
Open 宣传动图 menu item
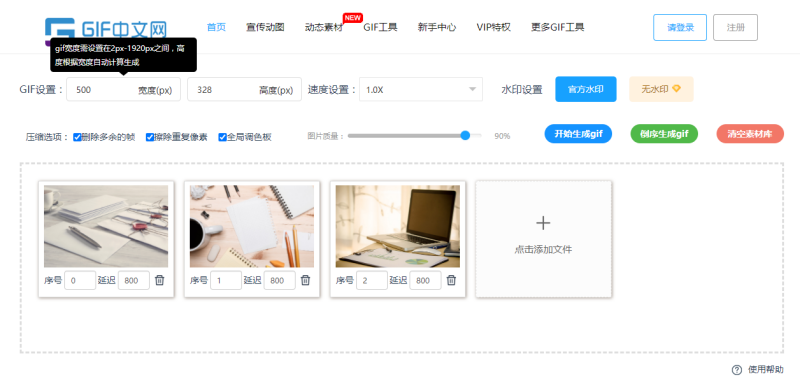click(265, 28)
